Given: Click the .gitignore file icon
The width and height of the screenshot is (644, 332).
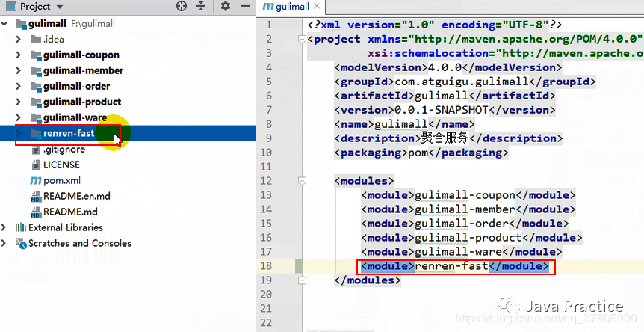Looking at the screenshot, I should [36, 149].
